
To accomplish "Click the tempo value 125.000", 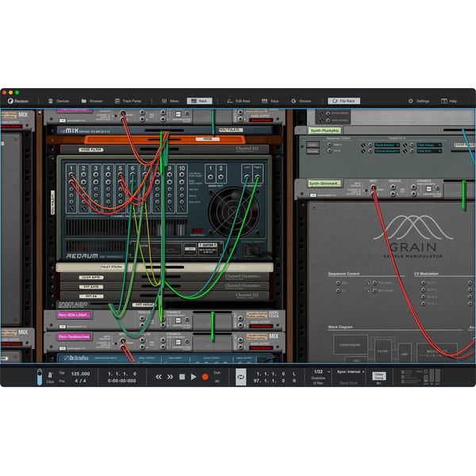I will (x=80, y=374).
